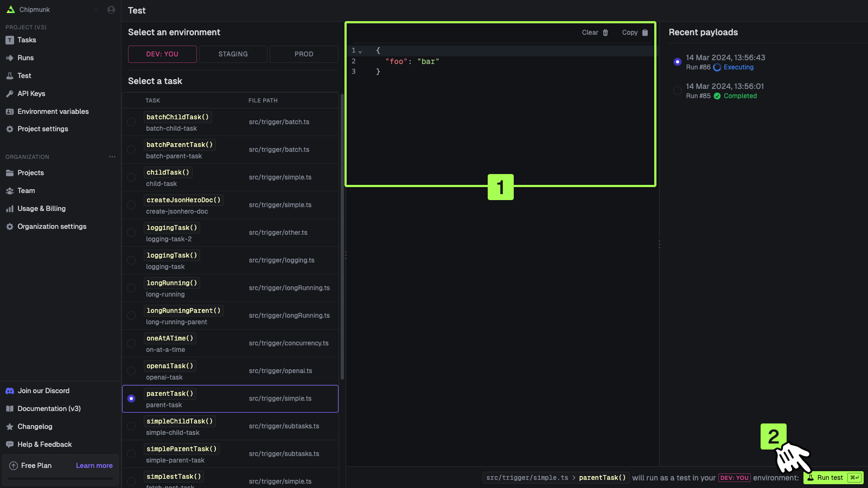Select the PROD environment
This screenshot has height=488, width=868.
304,54
